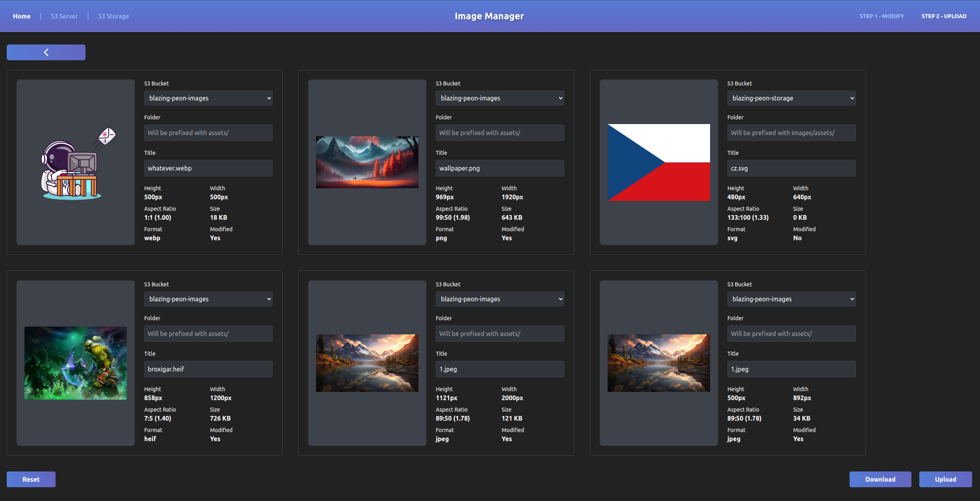Open the S3 Storage navigation link

click(x=113, y=16)
